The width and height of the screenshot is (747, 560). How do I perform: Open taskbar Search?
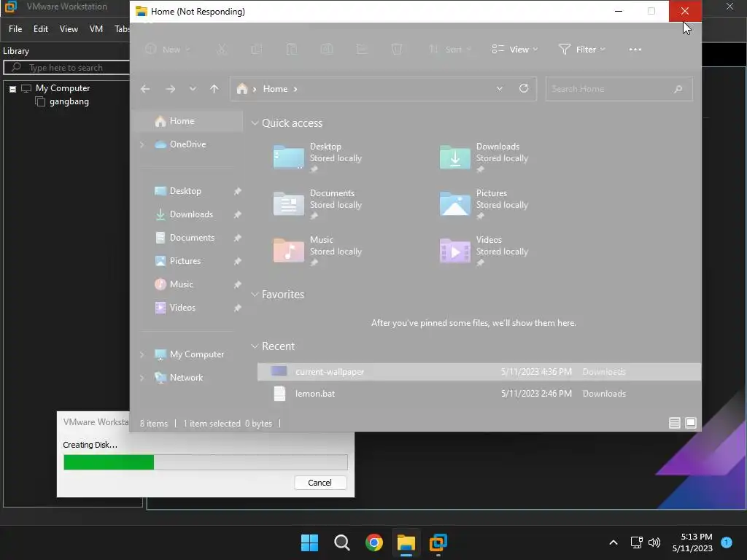342,542
